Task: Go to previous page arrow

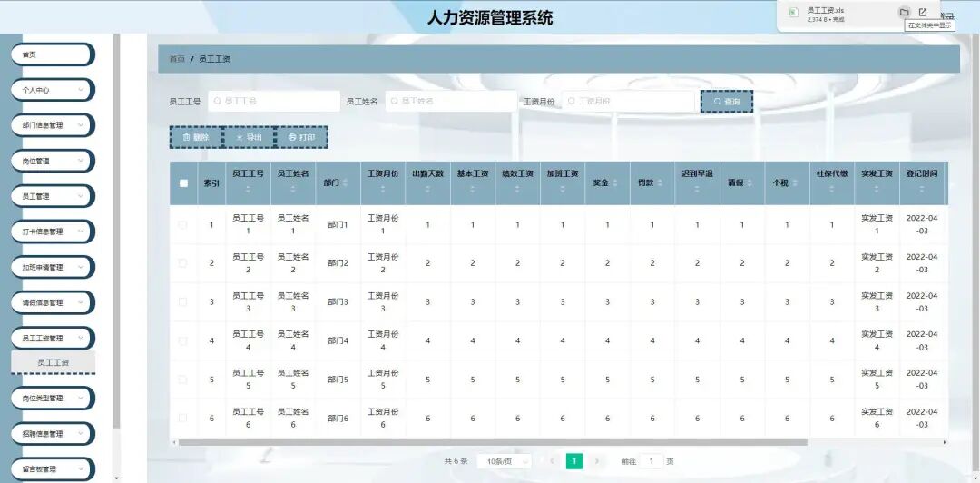Action: [552, 461]
